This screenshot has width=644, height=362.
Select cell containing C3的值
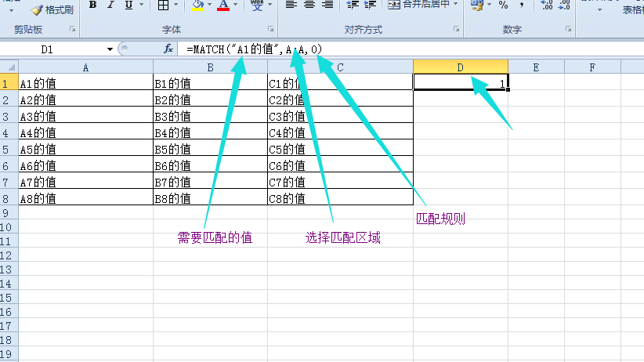(x=340, y=116)
